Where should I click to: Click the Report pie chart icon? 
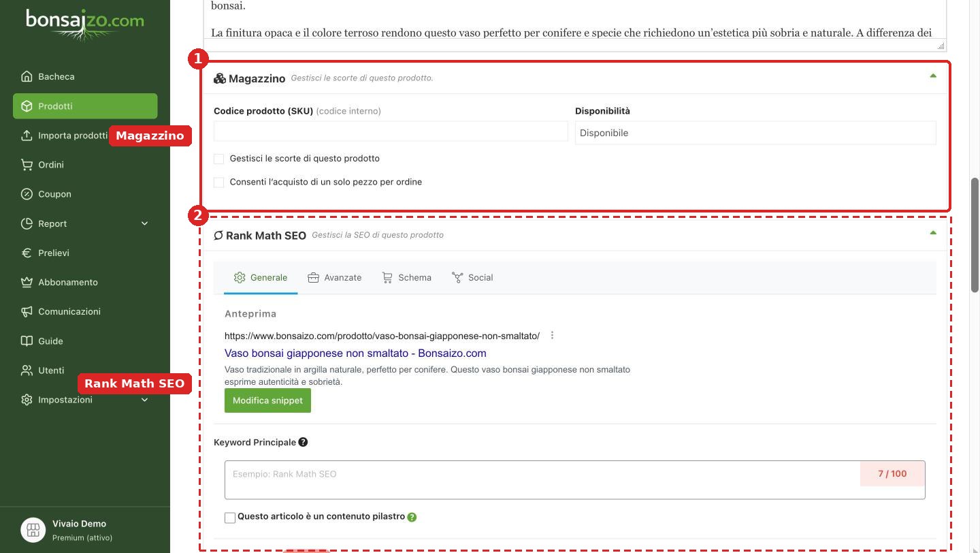[x=27, y=223]
